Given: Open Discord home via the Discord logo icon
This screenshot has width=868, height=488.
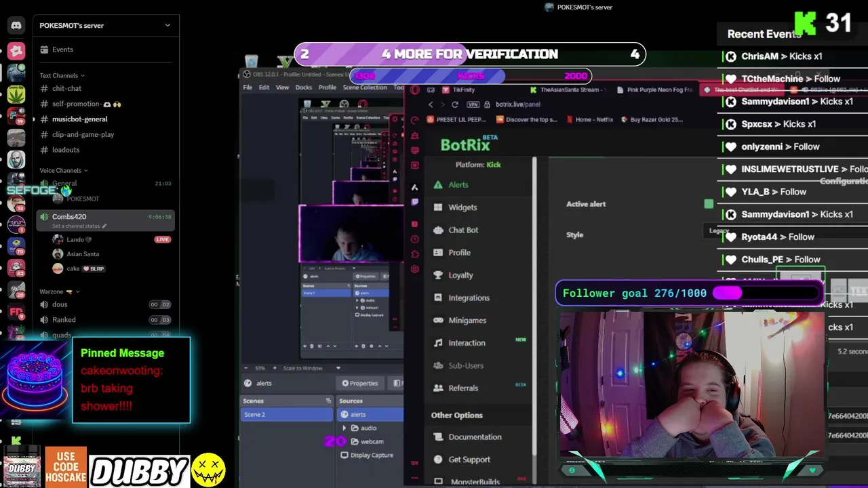Looking at the screenshot, I should pos(16,26).
